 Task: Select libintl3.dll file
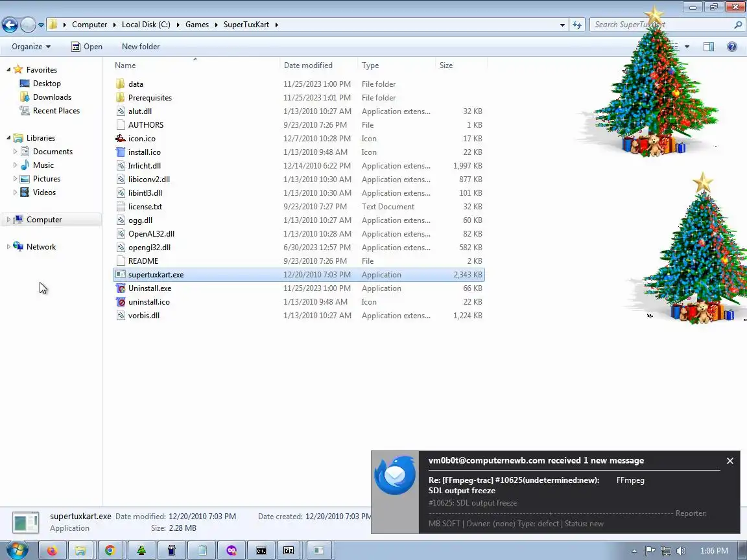click(x=145, y=193)
